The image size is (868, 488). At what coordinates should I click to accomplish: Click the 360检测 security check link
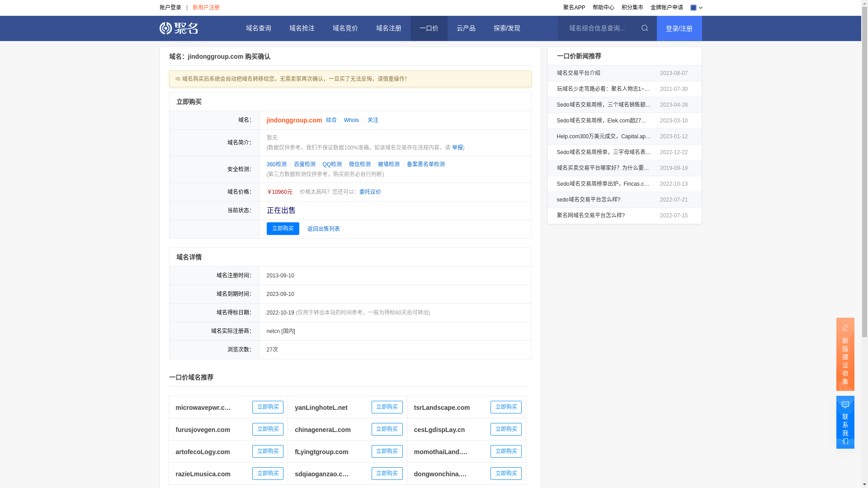point(276,164)
